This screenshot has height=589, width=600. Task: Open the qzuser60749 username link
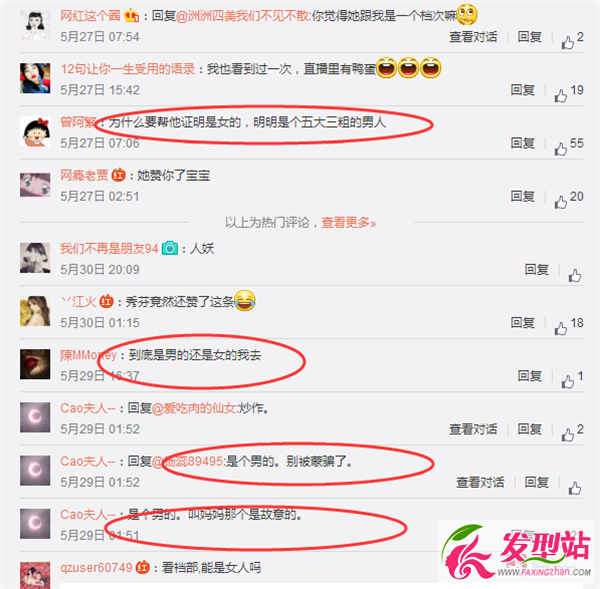(x=96, y=567)
